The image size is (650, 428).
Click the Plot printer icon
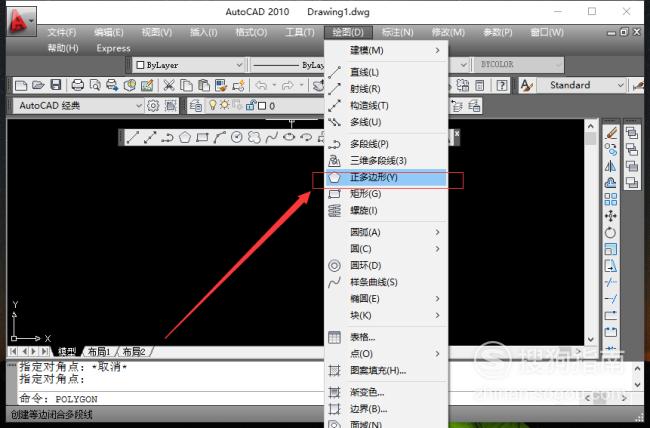pyautogui.click(x=78, y=85)
